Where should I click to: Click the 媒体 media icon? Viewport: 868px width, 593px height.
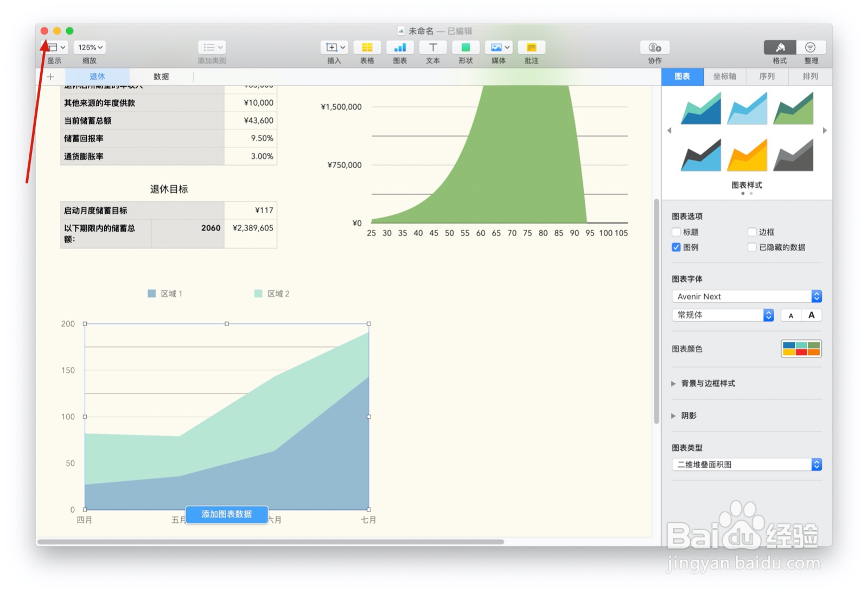[x=495, y=47]
